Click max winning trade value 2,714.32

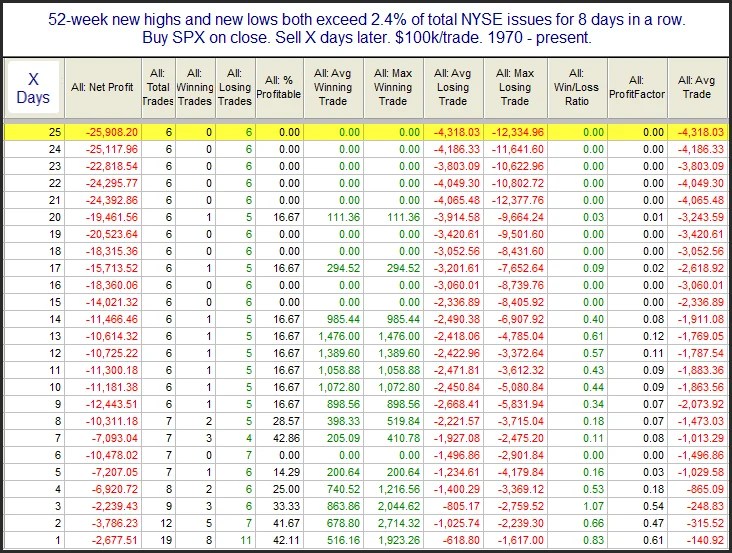tap(399, 523)
